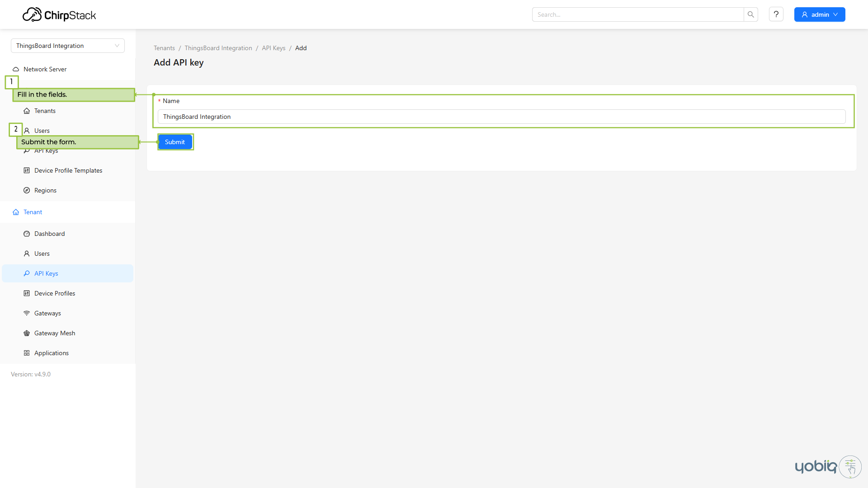Viewport: 868px width, 488px height.
Task: Click the Version v4.9.0 text
Action: [31, 374]
